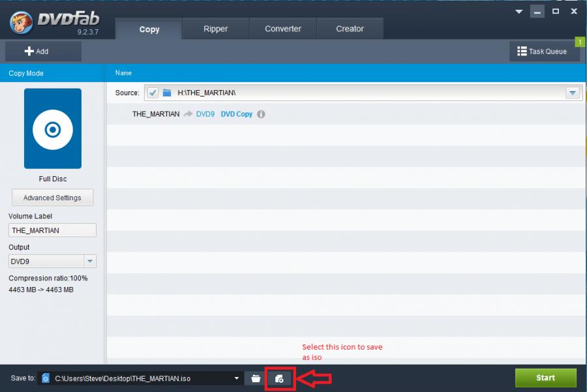587x392 pixels.
Task: Click the blue source folder icon
Action: pyautogui.click(x=167, y=93)
